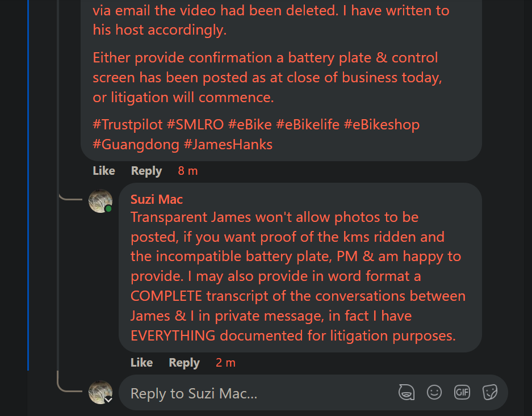This screenshot has height=416, width=532.
Task: Open the emoji picker in reply box
Action: [x=434, y=392]
